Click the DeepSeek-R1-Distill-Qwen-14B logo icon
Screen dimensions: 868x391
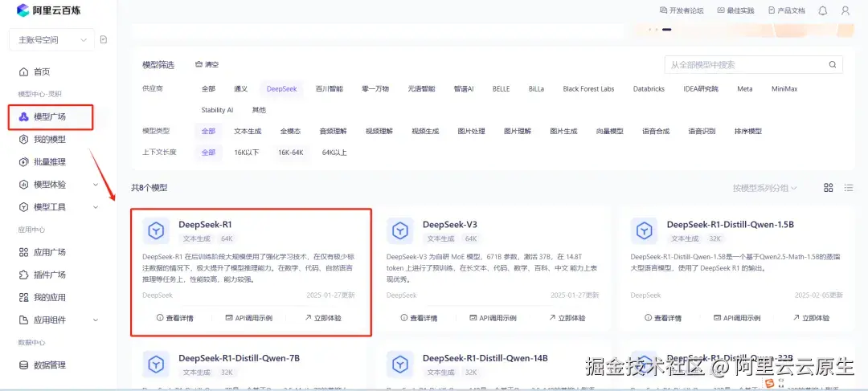click(x=400, y=364)
